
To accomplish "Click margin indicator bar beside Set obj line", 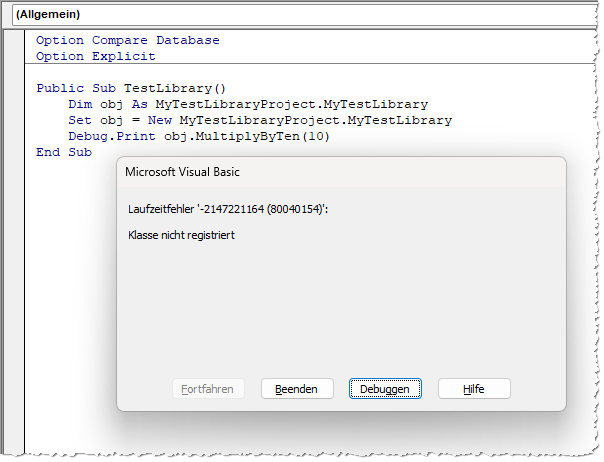I will click(x=14, y=120).
